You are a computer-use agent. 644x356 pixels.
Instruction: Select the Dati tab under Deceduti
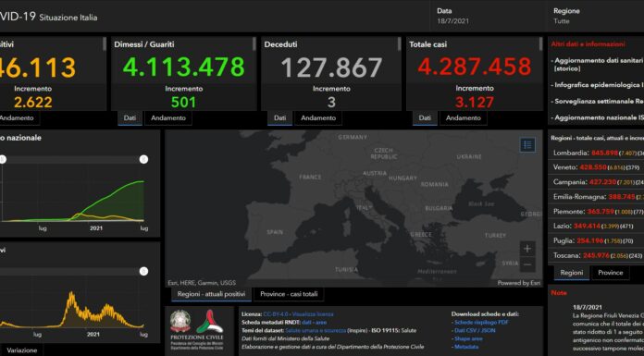279,117
